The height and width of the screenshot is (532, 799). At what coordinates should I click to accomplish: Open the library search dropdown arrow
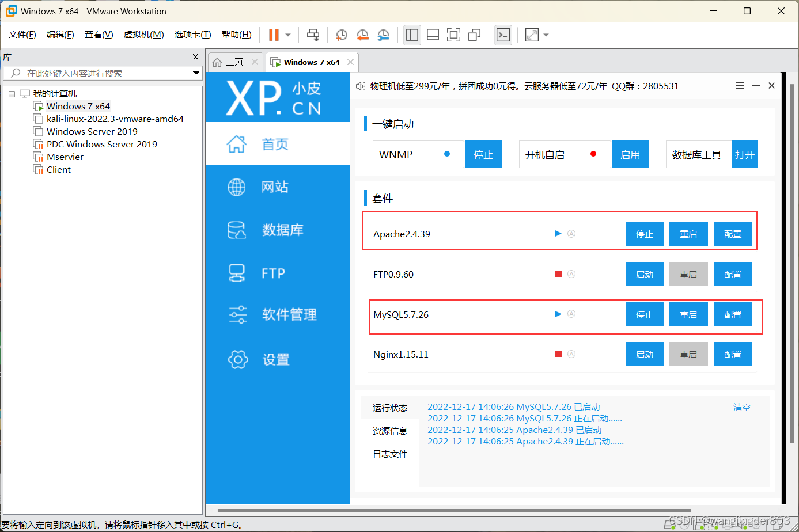pos(196,73)
